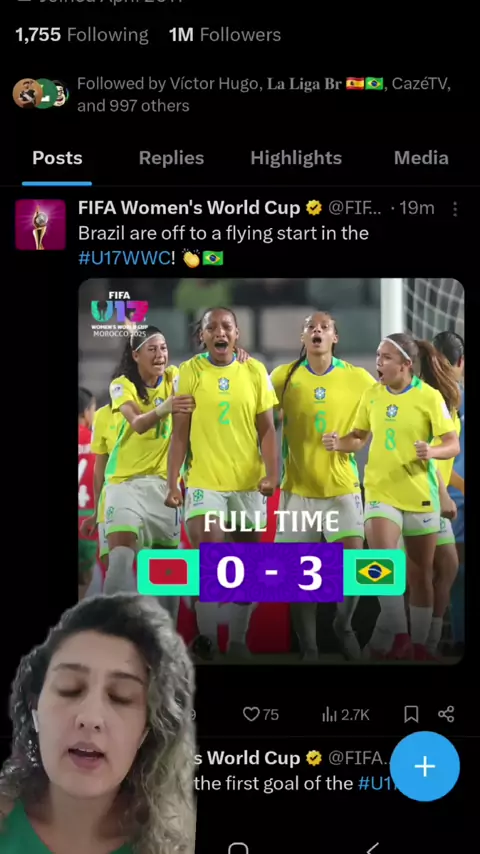Switch to the Replies tab
The width and height of the screenshot is (480, 854).
[171, 158]
